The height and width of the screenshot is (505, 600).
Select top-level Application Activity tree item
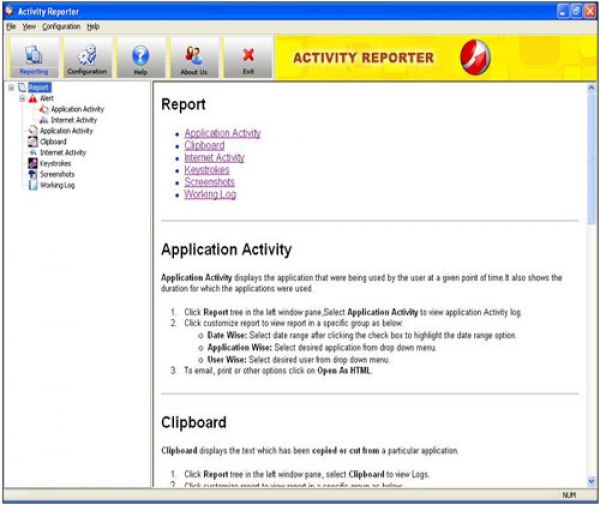(x=66, y=131)
